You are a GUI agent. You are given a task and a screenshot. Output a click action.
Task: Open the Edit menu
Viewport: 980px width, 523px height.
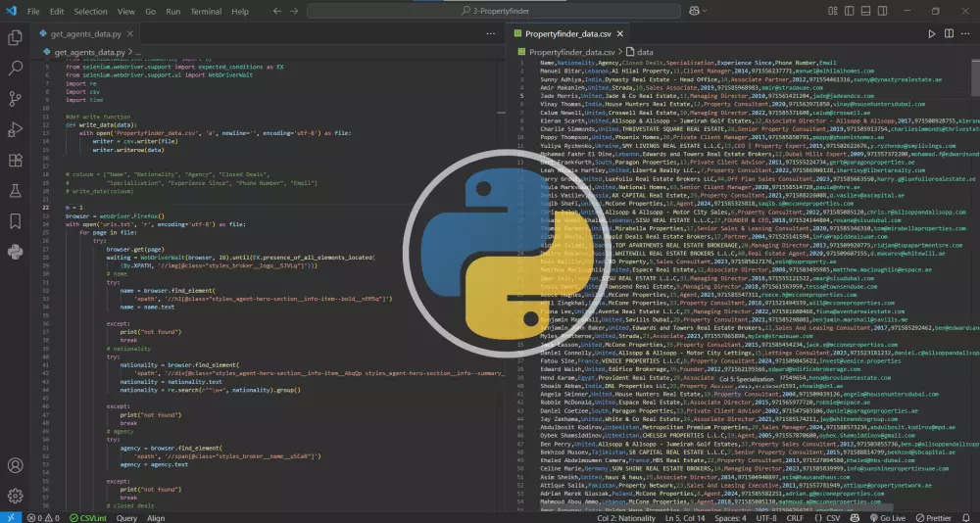click(57, 11)
